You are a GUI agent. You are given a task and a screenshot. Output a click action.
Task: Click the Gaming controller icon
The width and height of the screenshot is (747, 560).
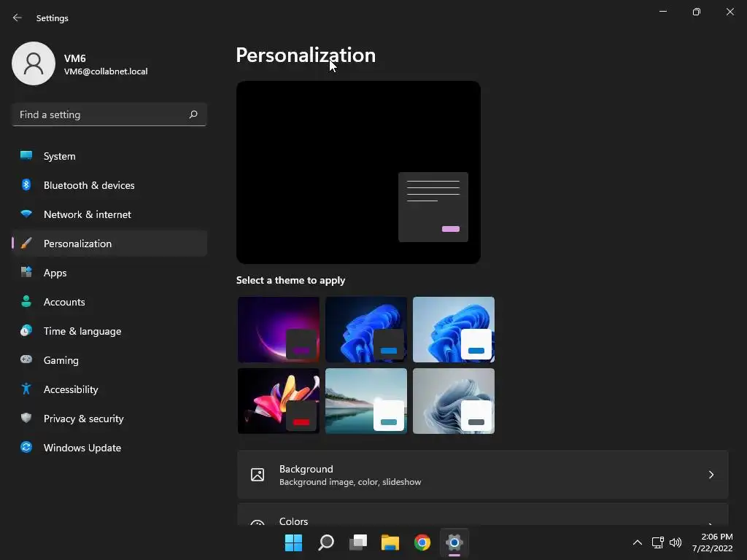pos(26,359)
